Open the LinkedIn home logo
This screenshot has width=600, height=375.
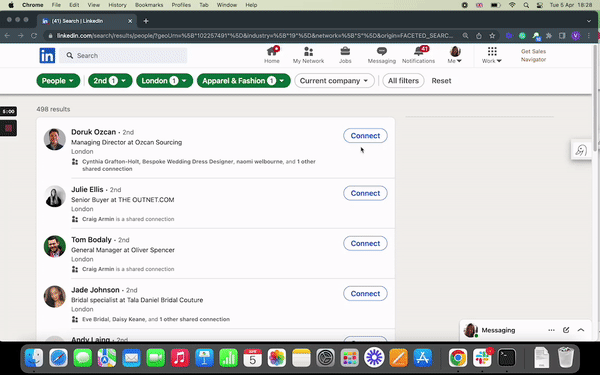pyautogui.click(x=47, y=55)
